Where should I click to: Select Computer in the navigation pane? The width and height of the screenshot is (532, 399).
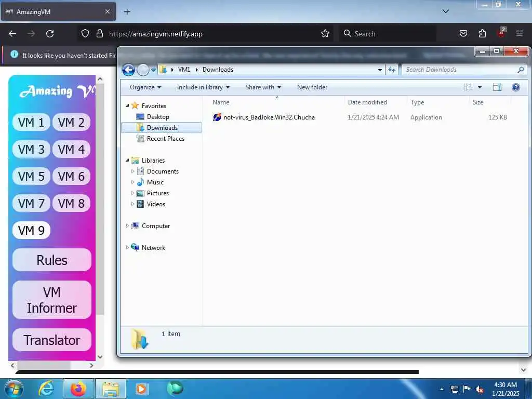(156, 225)
